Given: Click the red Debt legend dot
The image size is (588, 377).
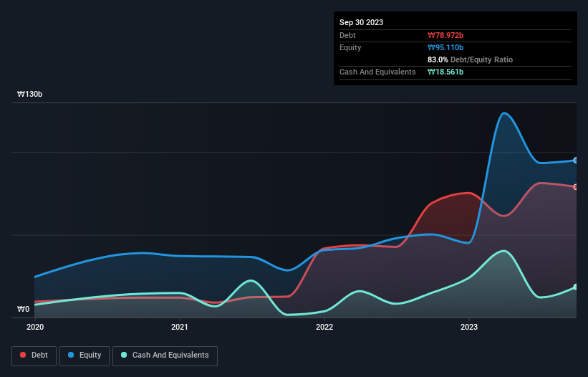Looking at the screenshot, I should (23, 355).
